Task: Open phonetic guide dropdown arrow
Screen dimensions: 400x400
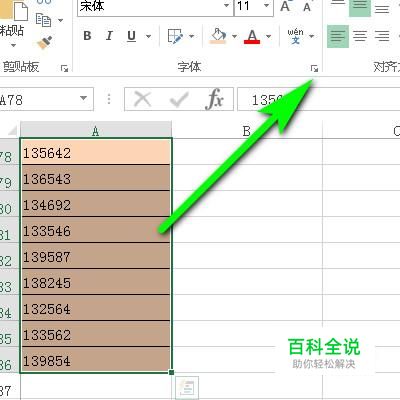Action: click(312, 36)
